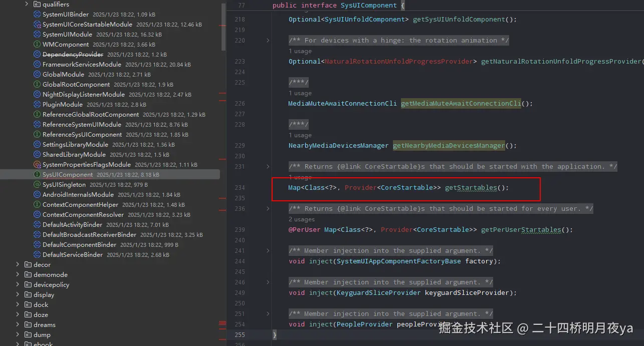Click the ReferenceSysUIComponent interface icon
Screen dimensions: 644x346
coord(37,135)
